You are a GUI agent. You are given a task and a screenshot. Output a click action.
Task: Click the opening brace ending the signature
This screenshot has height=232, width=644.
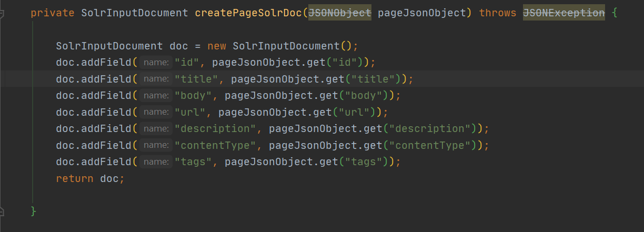[615, 13]
